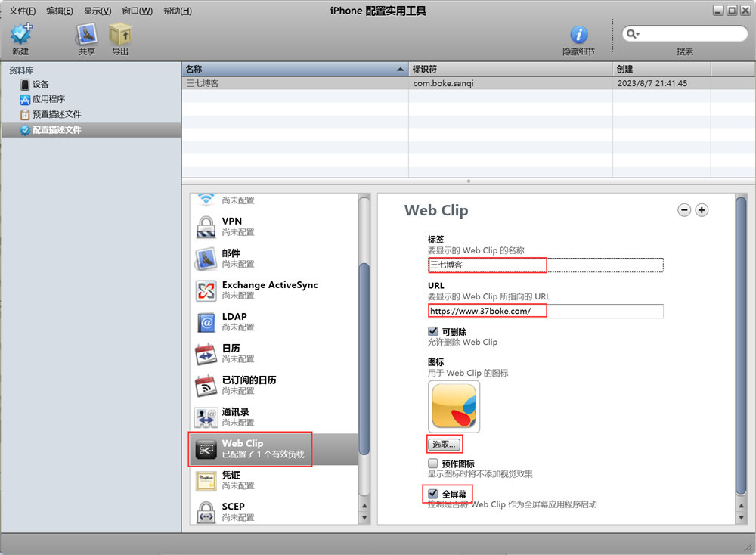Click the New profile toolbar icon
The width and height of the screenshot is (756, 555).
(20, 35)
